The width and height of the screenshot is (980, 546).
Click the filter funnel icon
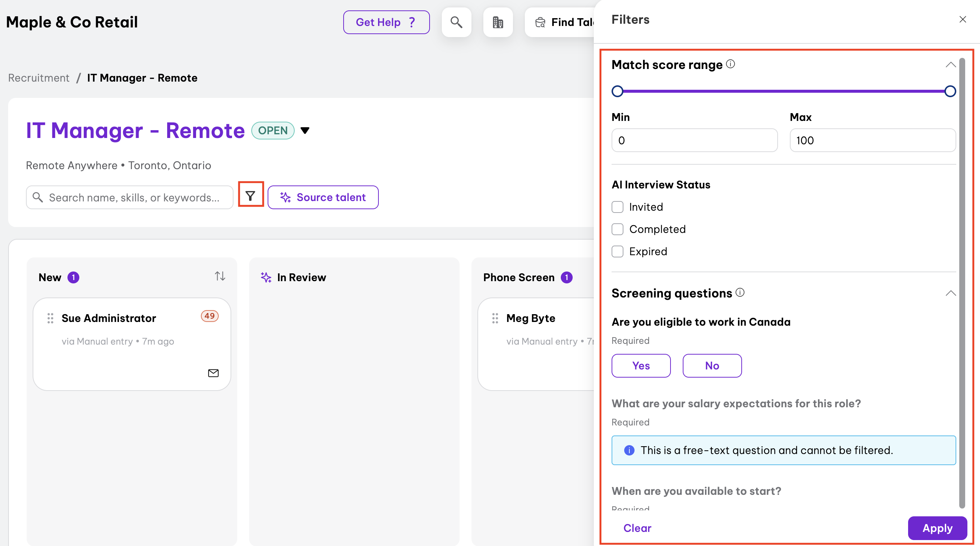pyautogui.click(x=250, y=196)
